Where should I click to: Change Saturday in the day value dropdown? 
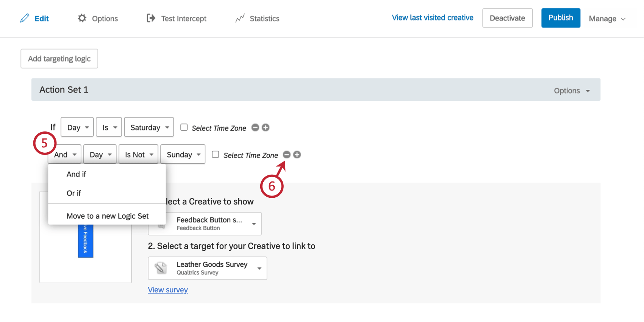[148, 127]
